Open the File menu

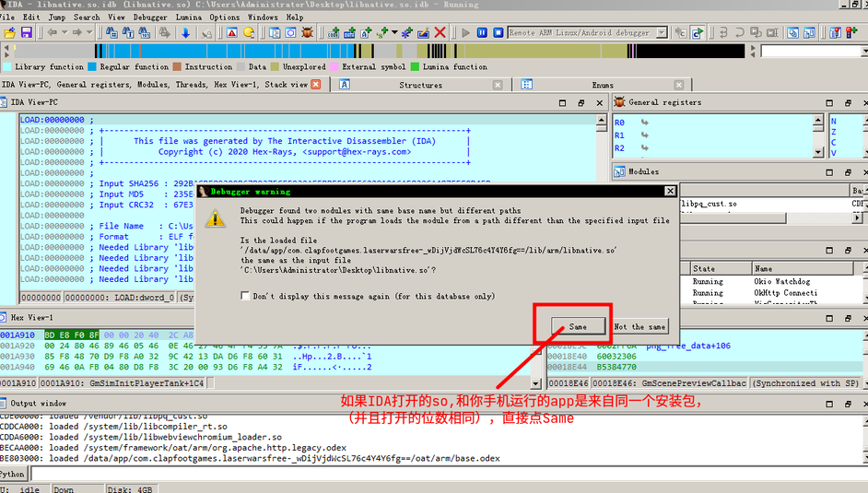click(7, 18)
